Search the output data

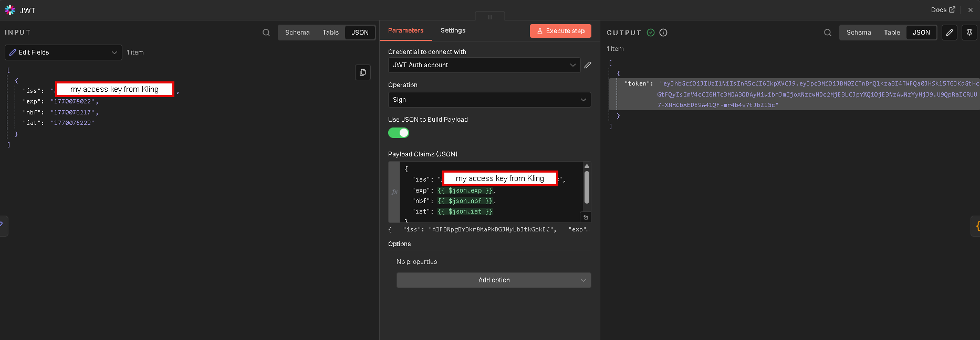click(x=828, y=33)
